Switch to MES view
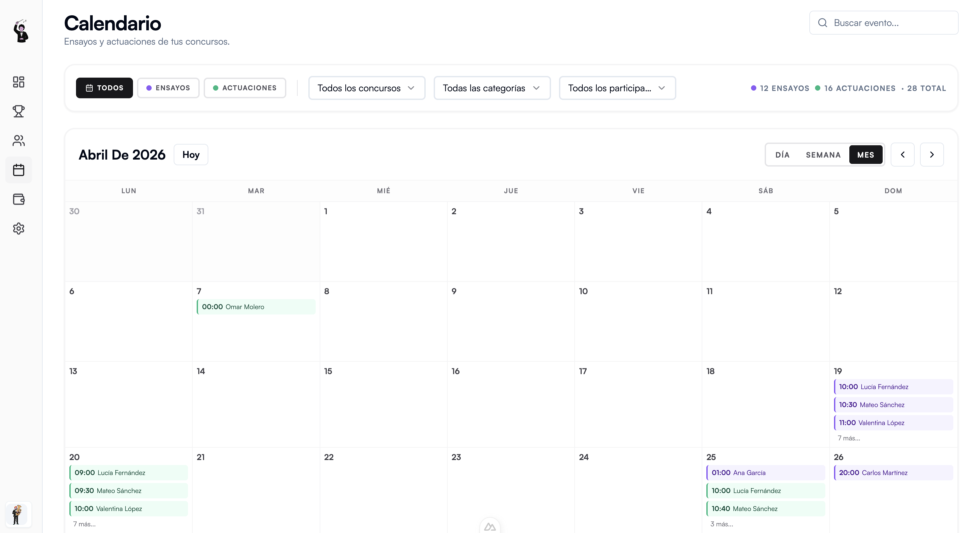 (x=865, y=155)
